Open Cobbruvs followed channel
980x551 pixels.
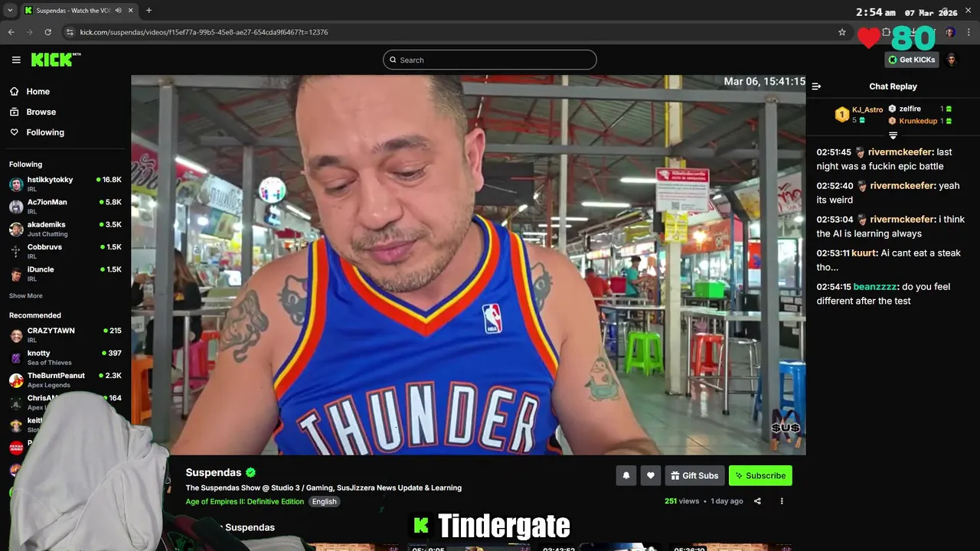[65, 251]
